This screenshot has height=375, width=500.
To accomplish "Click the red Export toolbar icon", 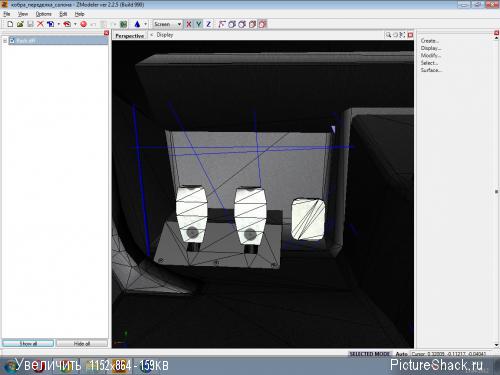I will 67,24.
